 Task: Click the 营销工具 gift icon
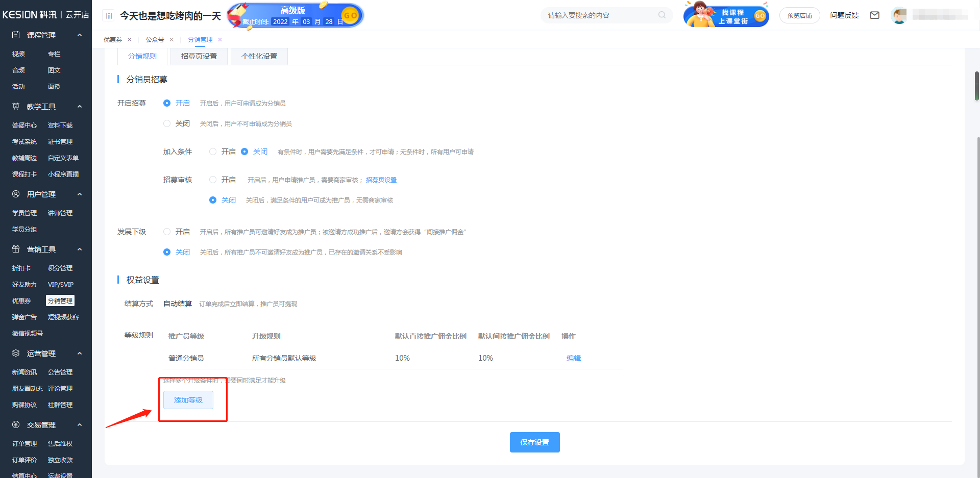(x=16, y=249)
